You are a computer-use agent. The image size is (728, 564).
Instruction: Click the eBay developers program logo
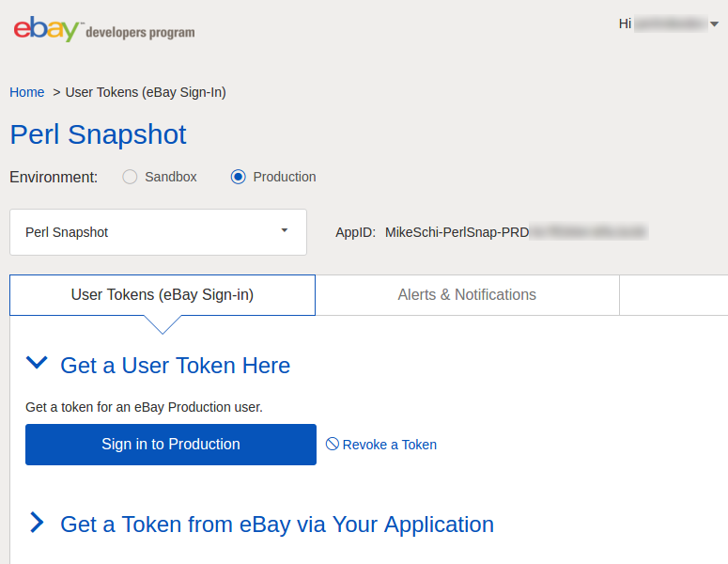(104, 29)
